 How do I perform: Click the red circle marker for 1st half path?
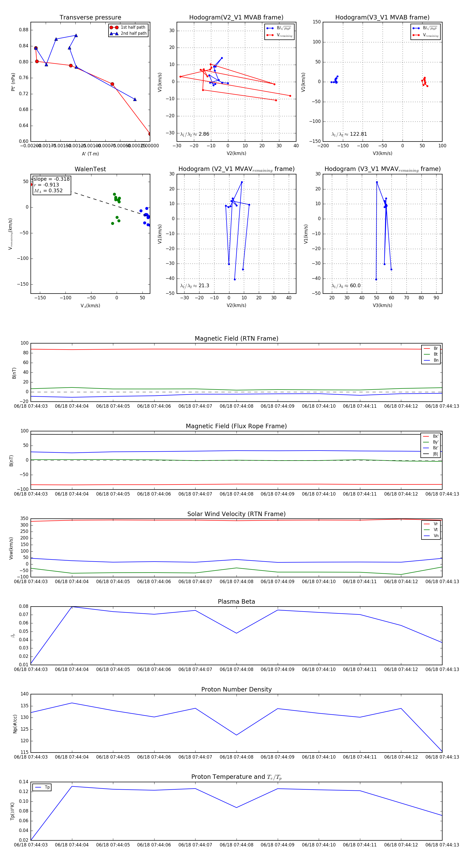114,27
